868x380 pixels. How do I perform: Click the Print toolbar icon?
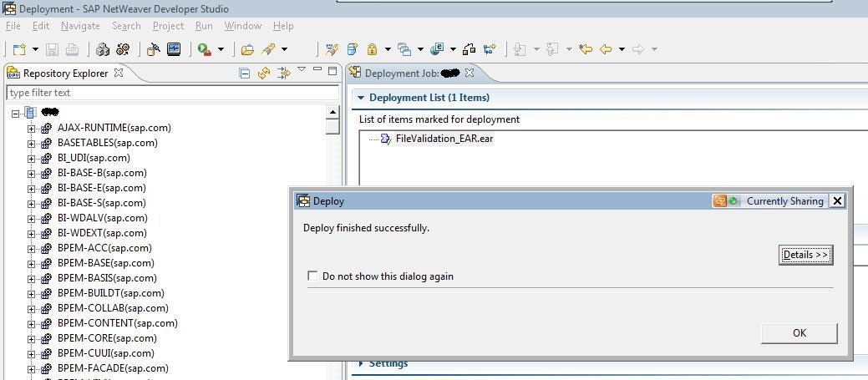(x=72, y=50)
